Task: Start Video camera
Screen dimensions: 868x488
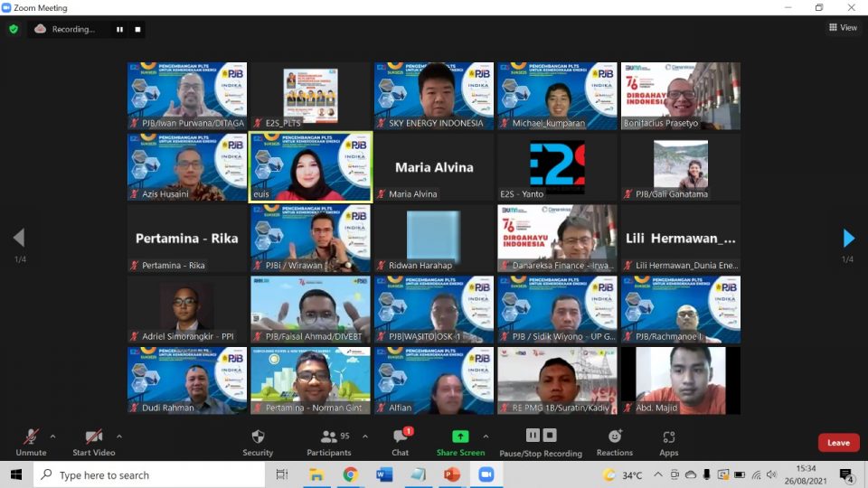Action: coord(93,441)
